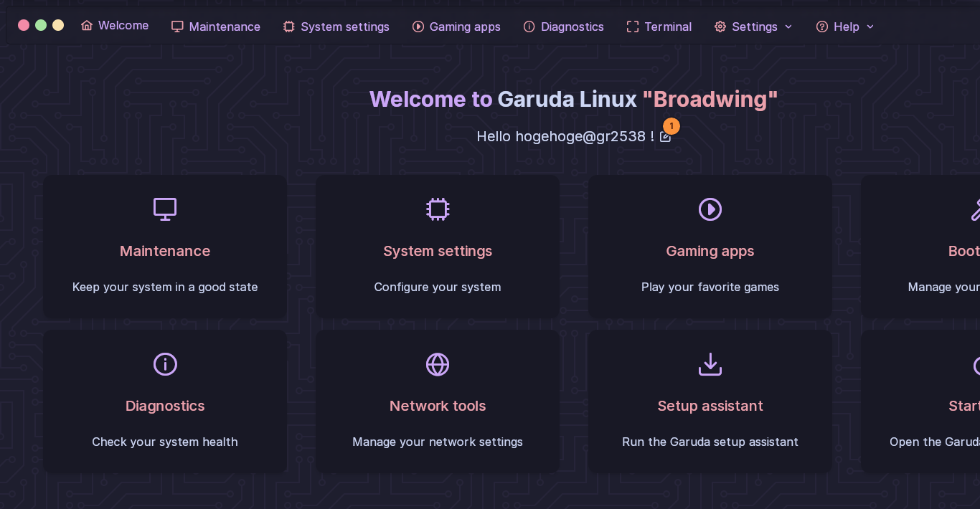The width and height of the screenshot is (980, 509).
Task: Click the info icon beside Diagnostics in navbar
Action: (529, 27)
